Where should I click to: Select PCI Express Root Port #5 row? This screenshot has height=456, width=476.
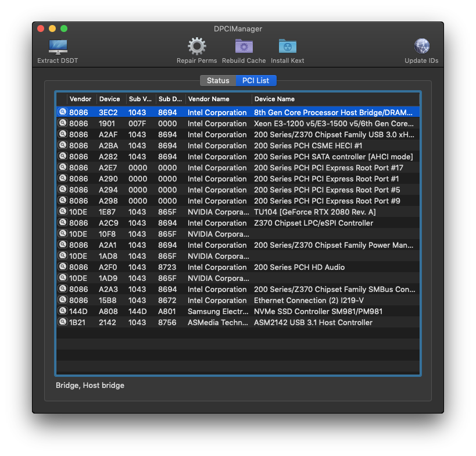238,190
